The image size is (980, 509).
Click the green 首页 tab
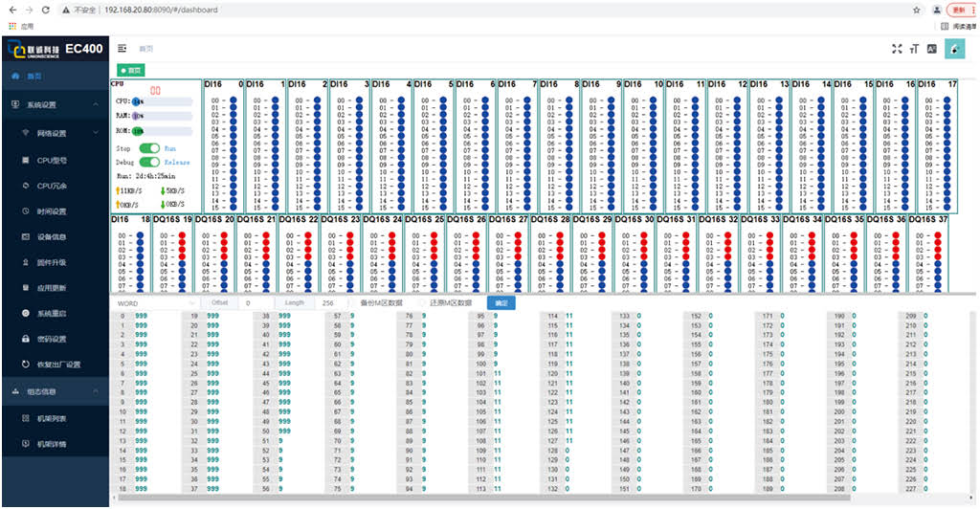point(130,70)
